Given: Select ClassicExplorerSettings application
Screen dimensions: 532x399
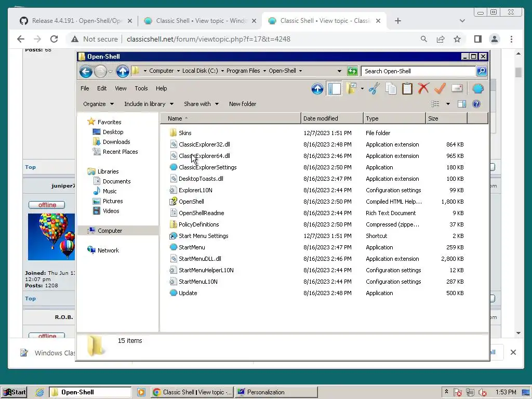Looking at the screenshot, I should (x=208, y=167).
